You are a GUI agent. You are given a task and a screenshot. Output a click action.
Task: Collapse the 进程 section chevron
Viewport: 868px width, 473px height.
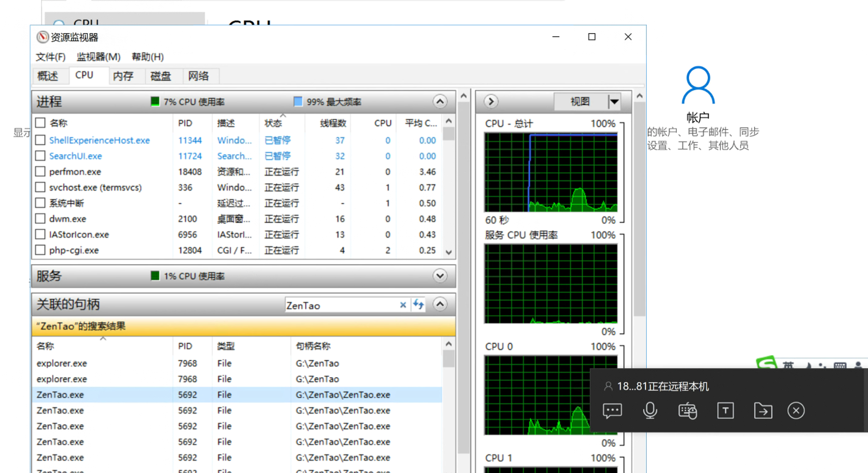coord(440,102)
